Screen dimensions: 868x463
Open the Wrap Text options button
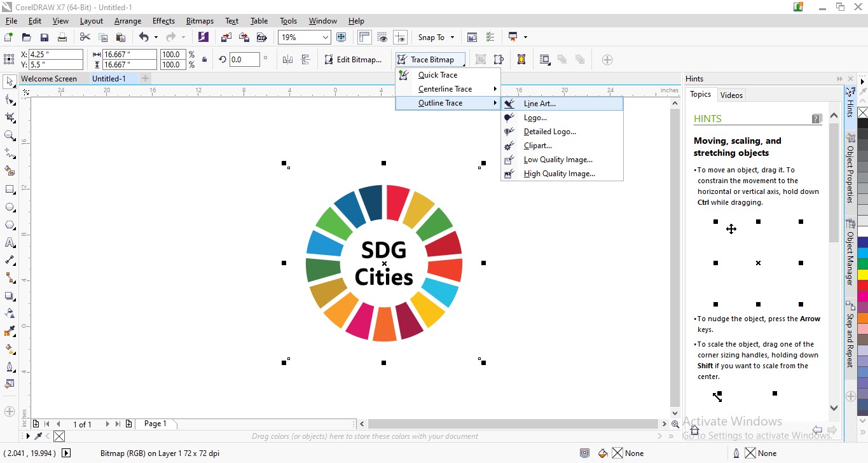545,60
